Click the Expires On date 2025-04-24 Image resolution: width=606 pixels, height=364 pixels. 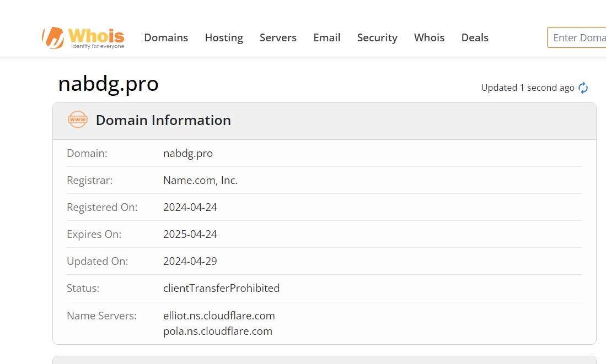pos(190,234)
